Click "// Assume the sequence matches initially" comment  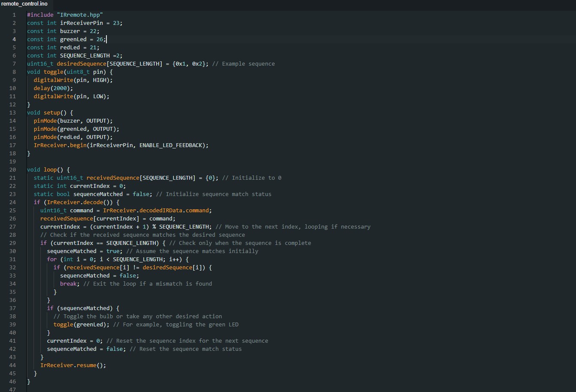pyautogui.click(x=192, y=251)
